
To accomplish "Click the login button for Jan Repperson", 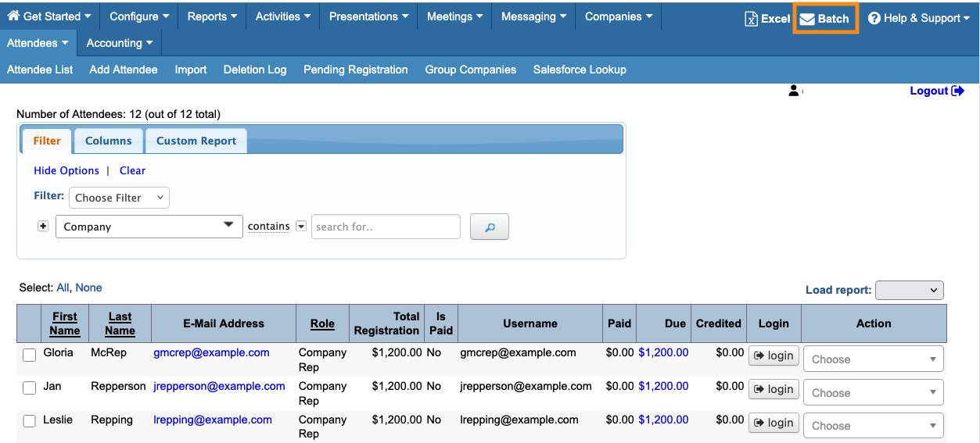I will coord(774,389).
